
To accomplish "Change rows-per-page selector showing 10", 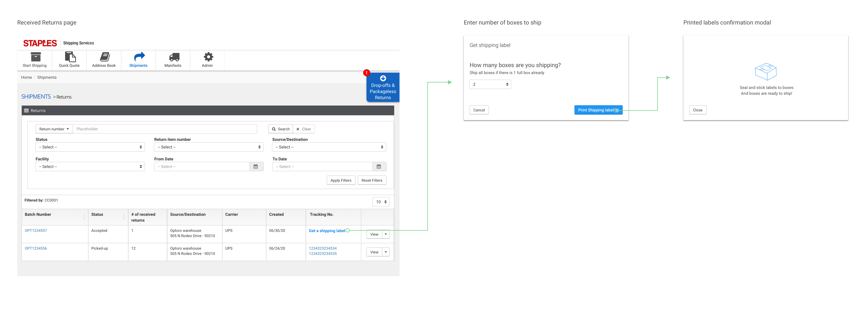I will (381, 202).
